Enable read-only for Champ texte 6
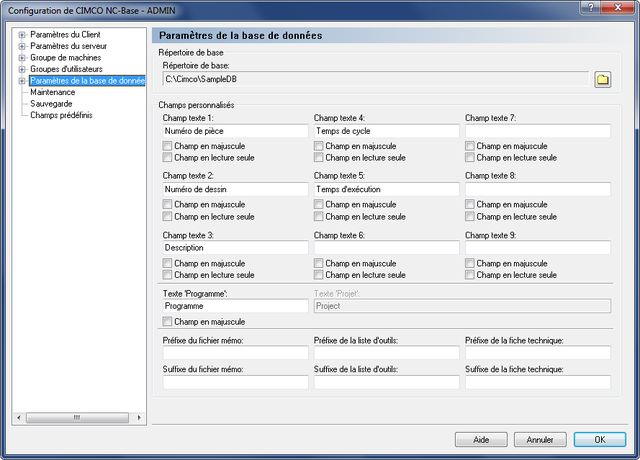The image size is (640, 460). click(x=318, y=275)
